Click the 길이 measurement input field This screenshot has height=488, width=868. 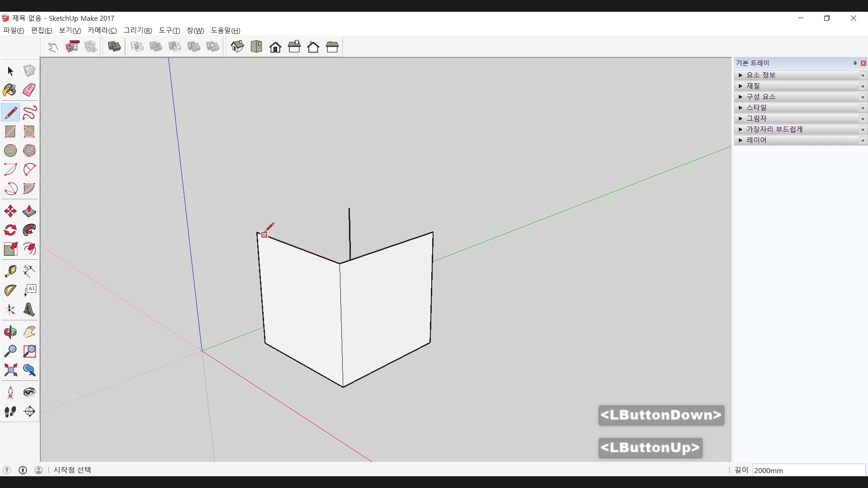[808, 470]
